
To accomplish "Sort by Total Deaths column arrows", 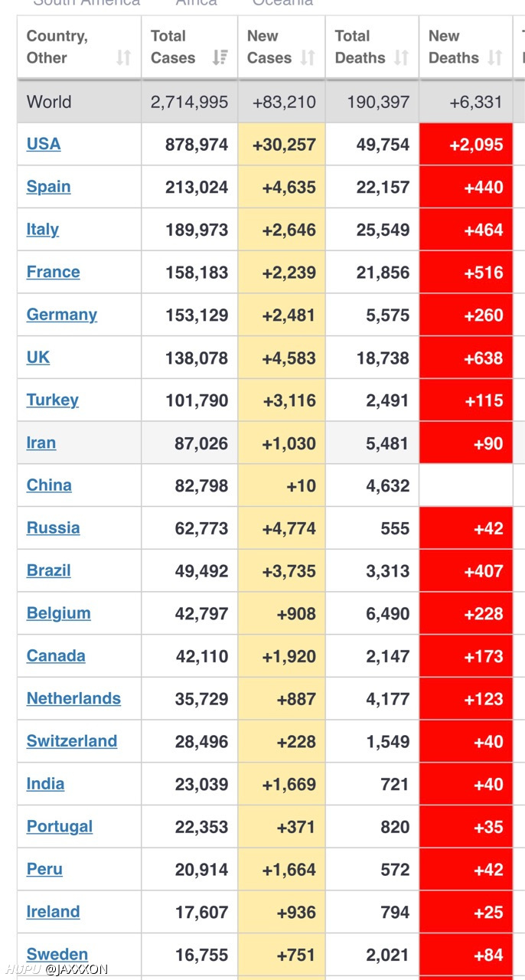I will click(401, 57).
